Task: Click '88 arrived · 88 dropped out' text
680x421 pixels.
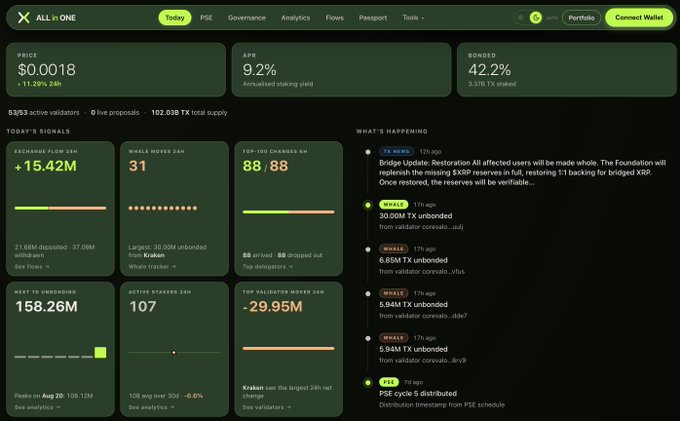Action: (x=282, y=255)
